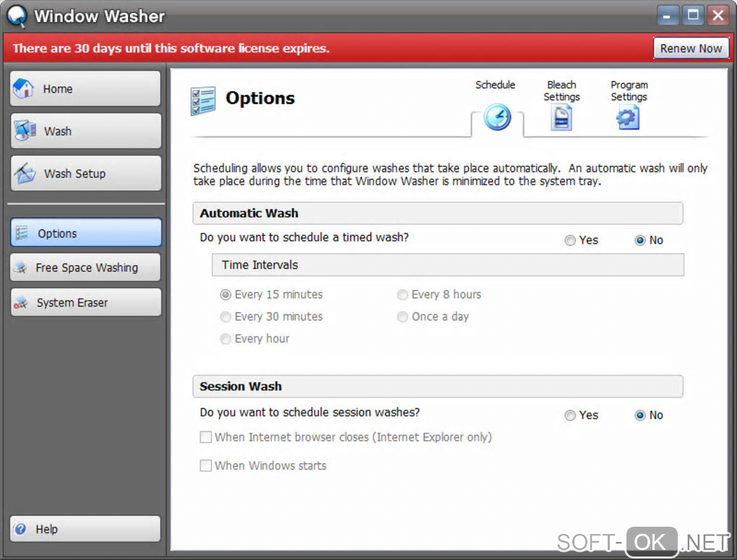Screen dimensions: 737x560
Task: Click 'Do you want to schedule a timed wash?' text
Action: tap(304, 238)
